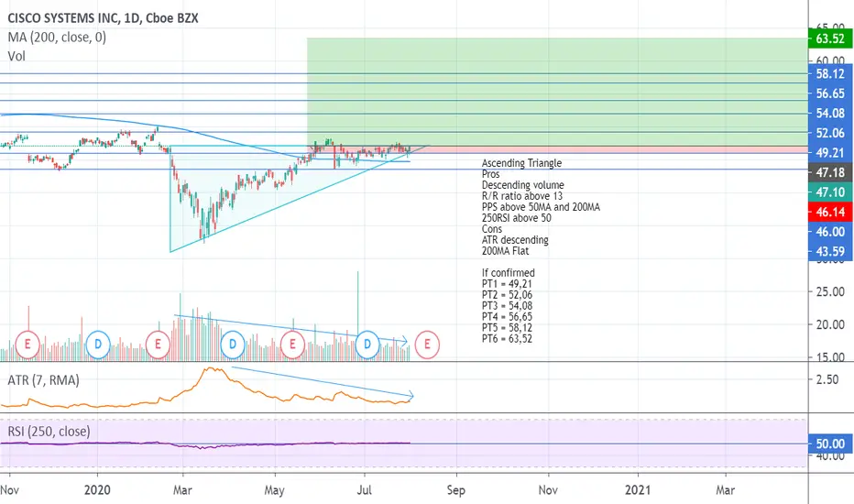Click the '250RSI above 50' note
This screenshot has width=854, height=504.
coord(516,218)
